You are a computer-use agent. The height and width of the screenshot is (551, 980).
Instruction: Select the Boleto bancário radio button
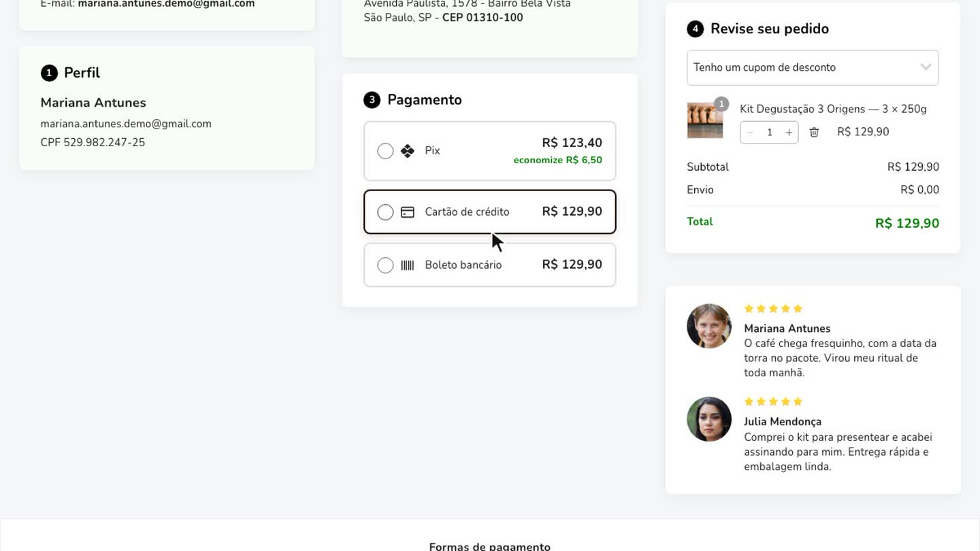(x=385, y=265)
